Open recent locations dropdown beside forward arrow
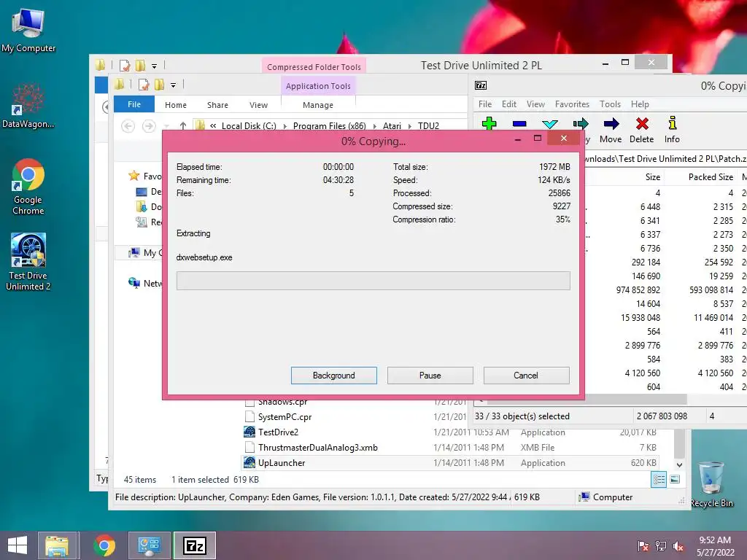 click(166, 126)
